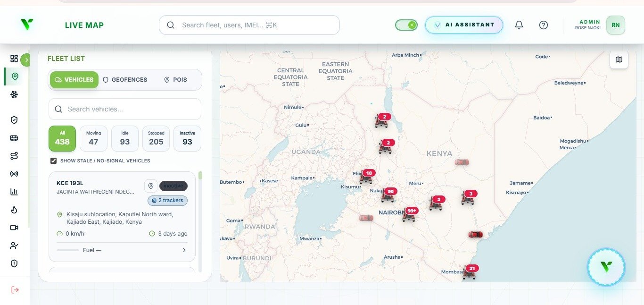The width and height of the screenshot is (644, 305).
Task: Click the global fleet search field
Action: tap(249, 25)
